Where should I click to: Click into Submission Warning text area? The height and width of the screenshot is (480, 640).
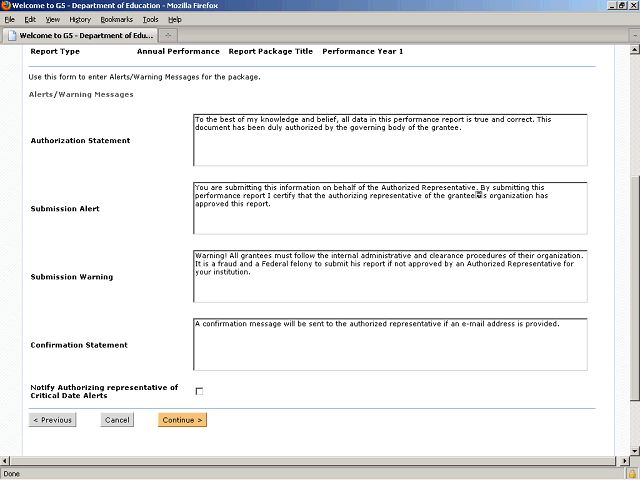tap(390, 276)
